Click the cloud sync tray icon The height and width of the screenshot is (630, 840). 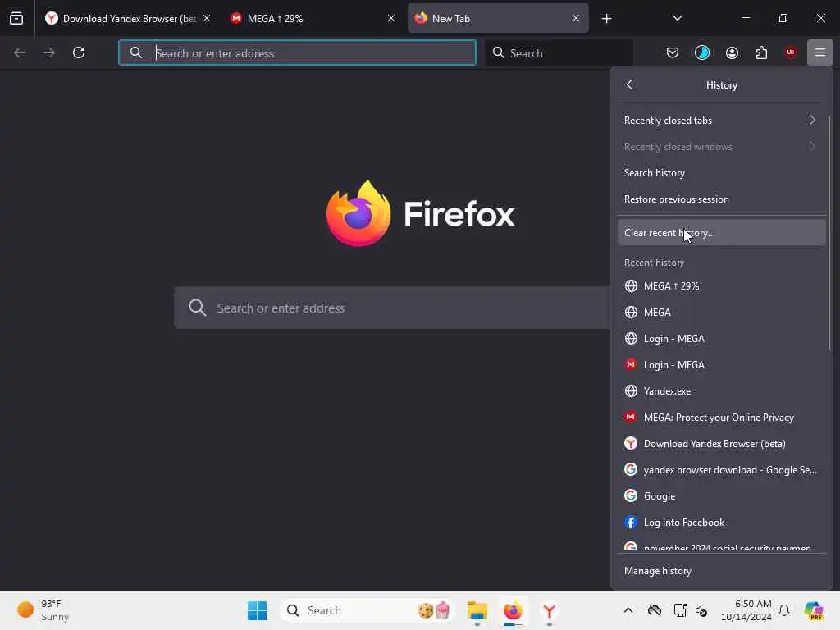tap(654, 610)
